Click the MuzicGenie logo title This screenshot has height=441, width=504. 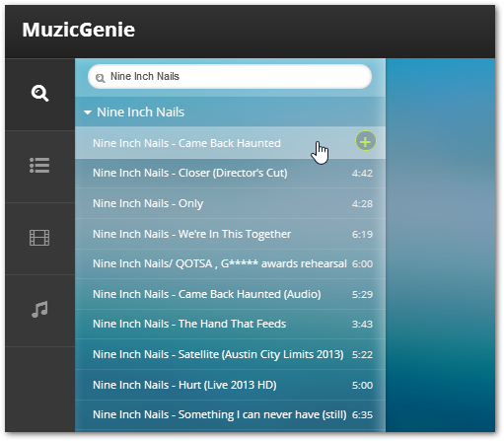[x=79, y=30]
